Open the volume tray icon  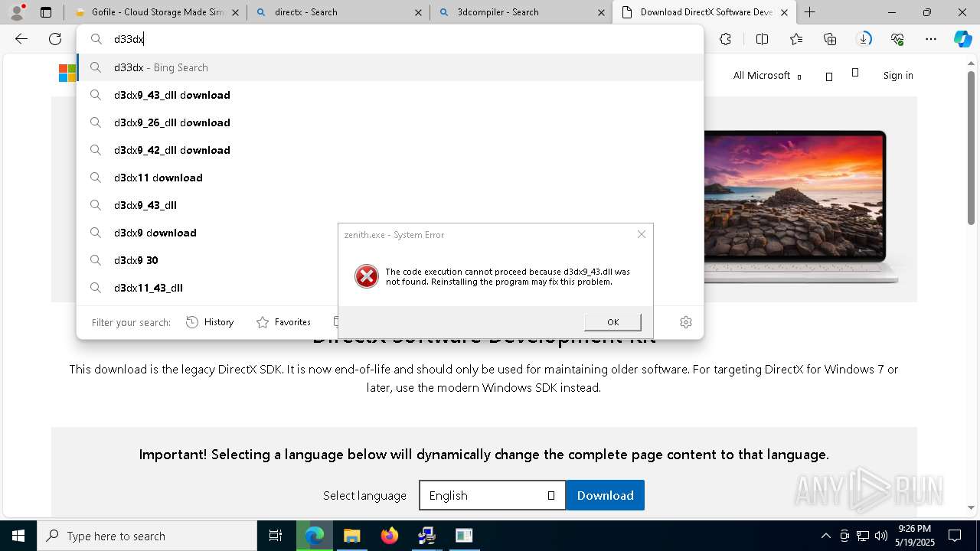[881, 536]
